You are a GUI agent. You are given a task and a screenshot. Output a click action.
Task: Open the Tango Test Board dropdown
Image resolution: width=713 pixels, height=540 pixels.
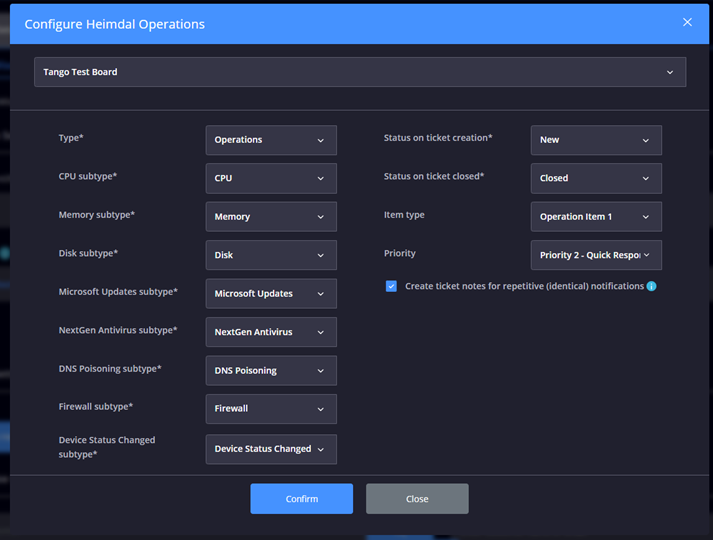click(360, 72)
